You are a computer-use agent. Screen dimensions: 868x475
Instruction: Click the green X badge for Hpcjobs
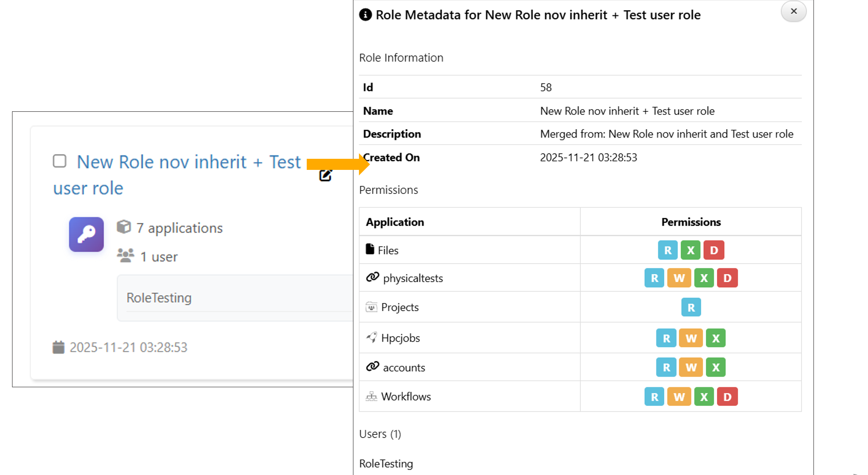coord(716,338)
